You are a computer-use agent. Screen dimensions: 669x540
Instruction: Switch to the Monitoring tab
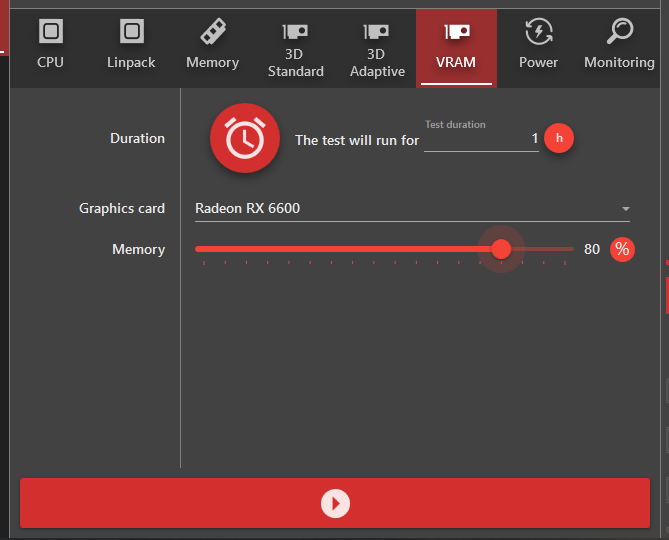click(x=619, y=48)
